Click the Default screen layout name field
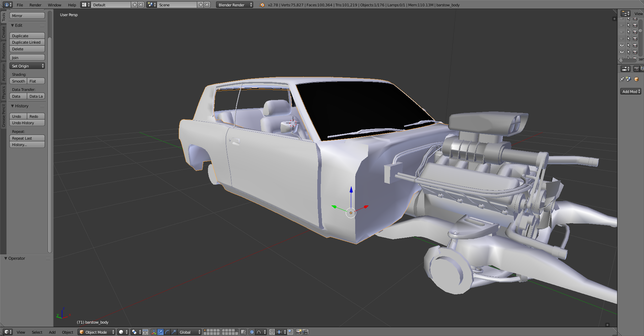The image size is (644, 336). pyautogui.click(x=111, y=5)
